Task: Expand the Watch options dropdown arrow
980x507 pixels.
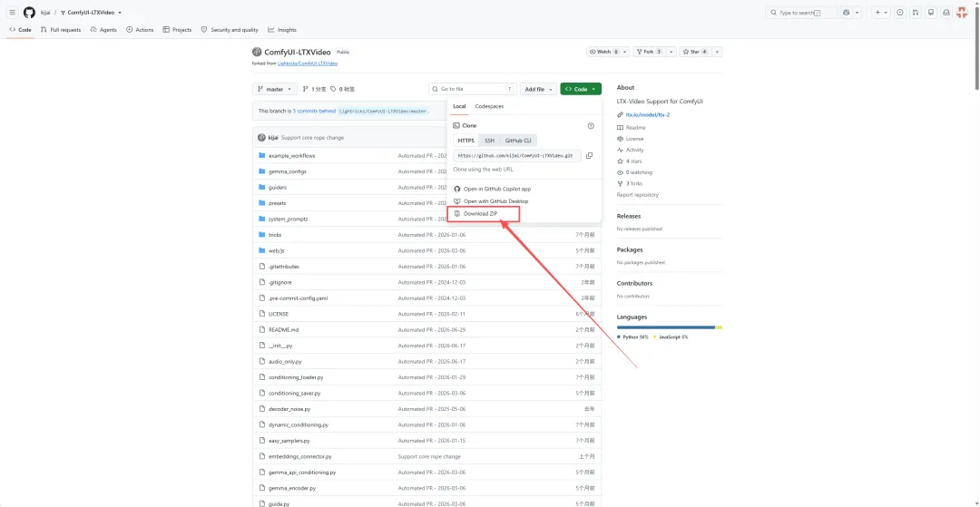Action: pyautogui.click(x=624, y=52)
